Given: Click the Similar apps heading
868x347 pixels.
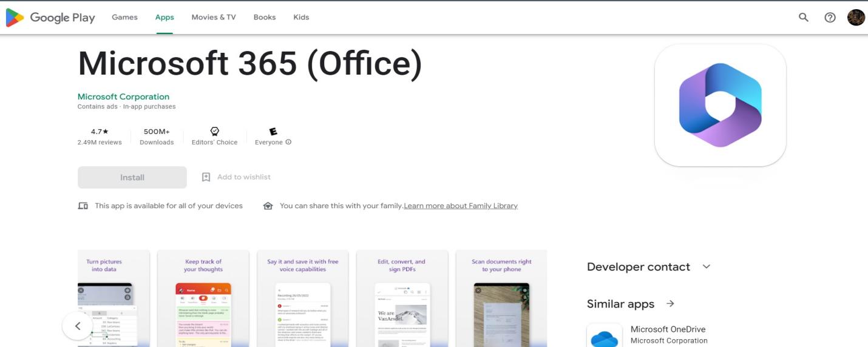Looking at the screenshot, I should 620,304.
